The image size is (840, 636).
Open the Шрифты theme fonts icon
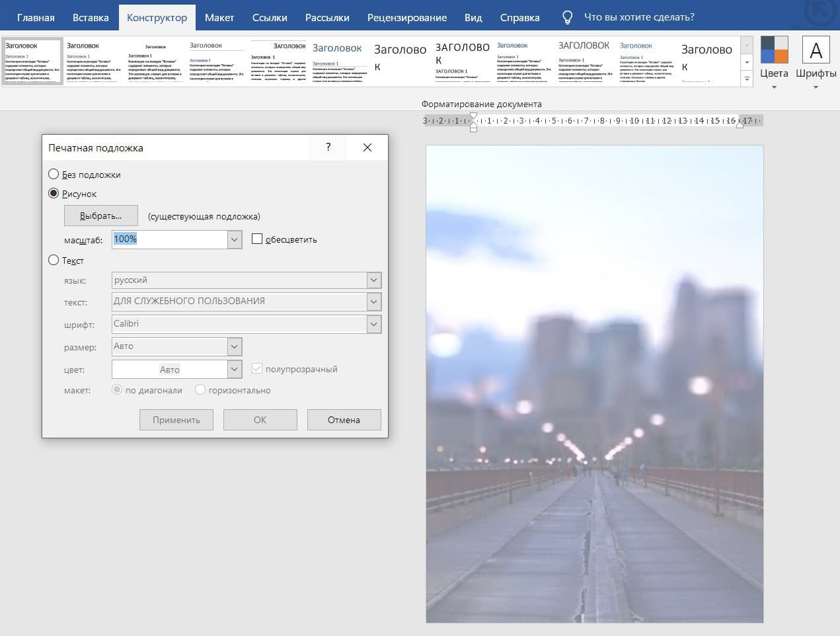tap(816, 51)
